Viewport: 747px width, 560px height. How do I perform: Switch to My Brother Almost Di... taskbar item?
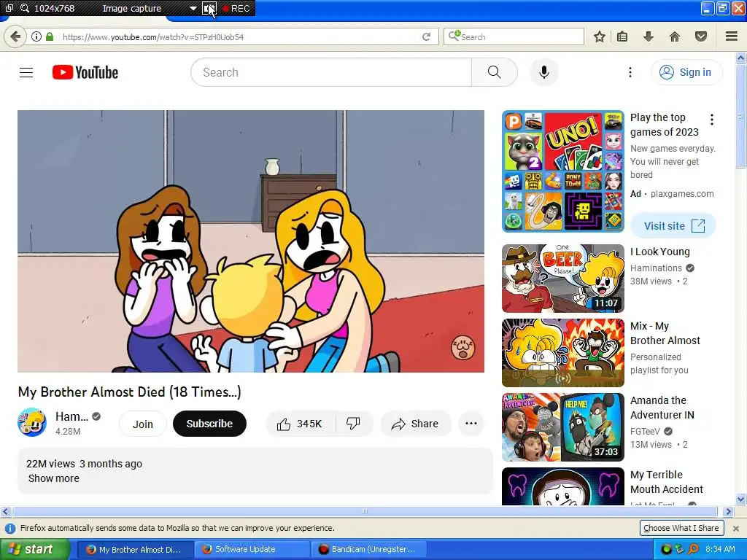pyautogui.click(x=135, y=549)
